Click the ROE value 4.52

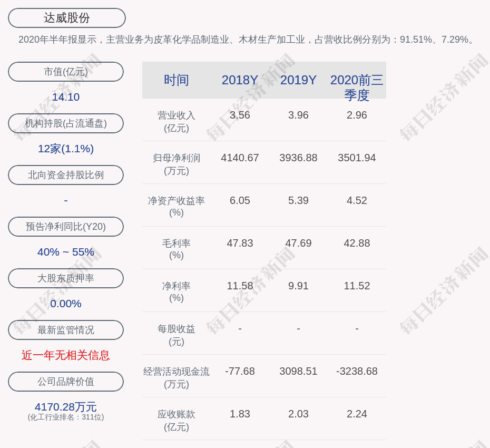(x=357, y=200)
